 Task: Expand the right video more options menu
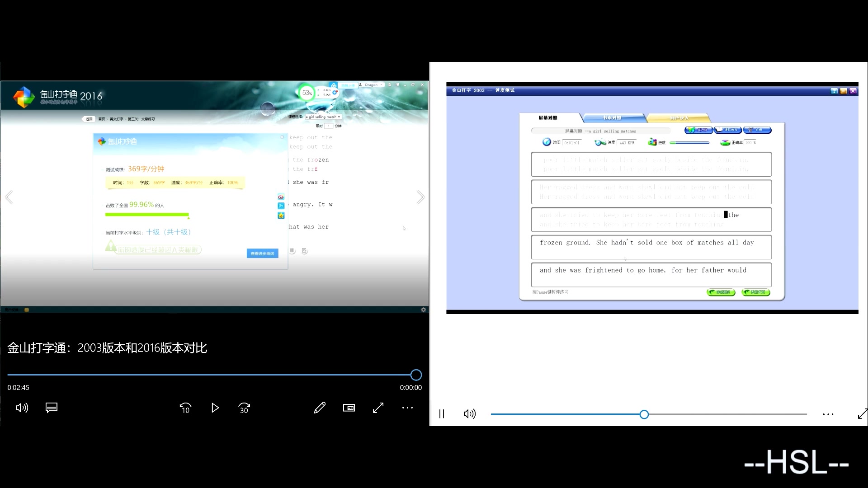click(828, 413)
